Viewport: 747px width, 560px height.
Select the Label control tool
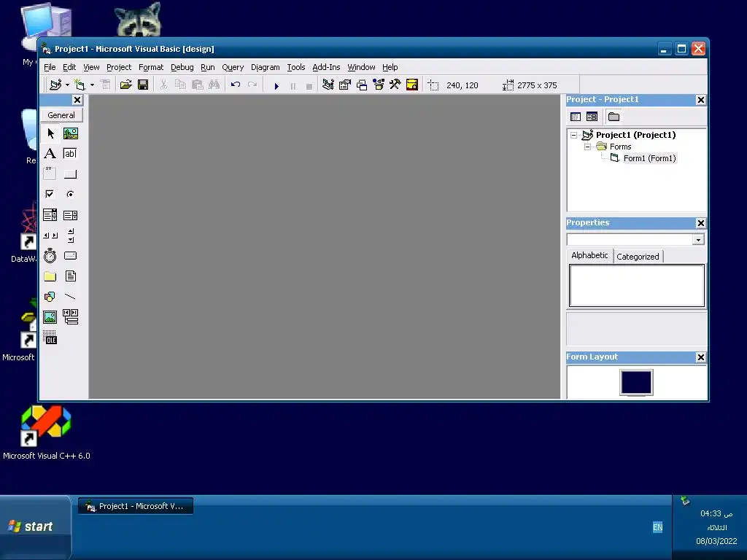50,154
